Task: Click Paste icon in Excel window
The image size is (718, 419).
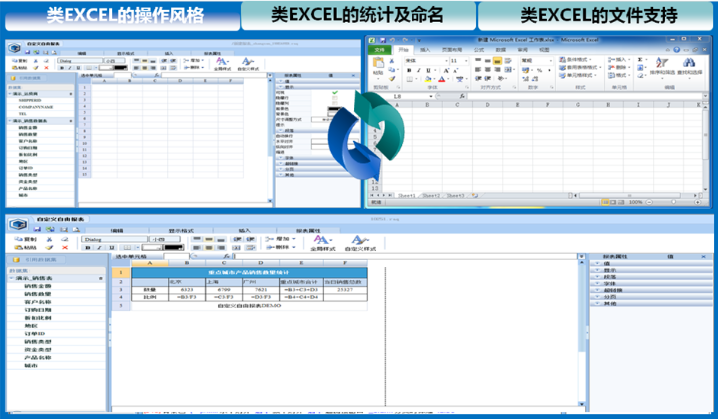Action: click(x=378, y=63)
